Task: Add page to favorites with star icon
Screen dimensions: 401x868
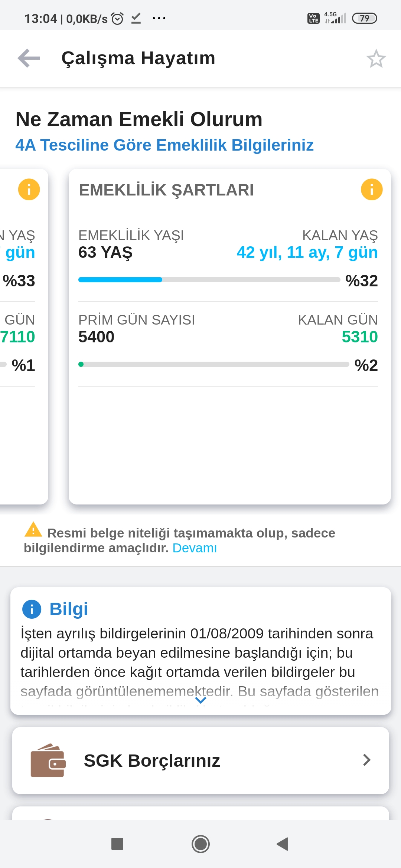Action: click(376, 59)
